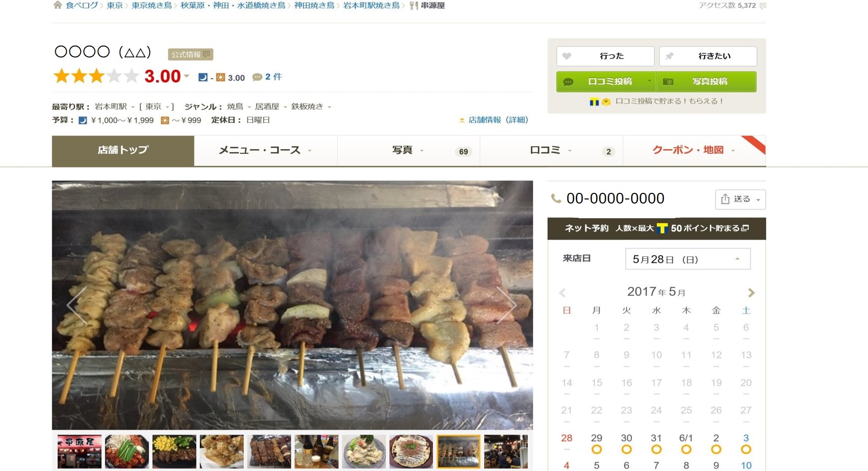Image resolution: width=868 pixels, height=471 pixels.
Task: Click the speech bubble 口コミ投稿 button
Action: (606, 81)
